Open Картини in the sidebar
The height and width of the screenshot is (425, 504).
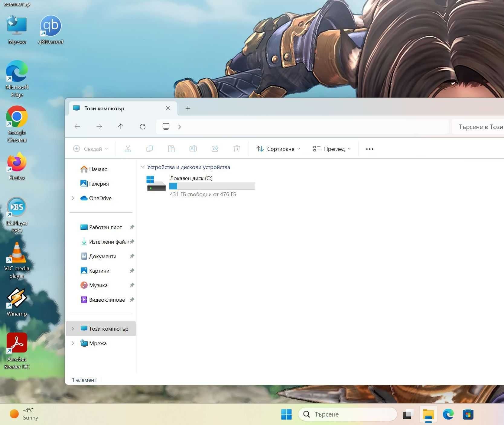click(95, 271)
